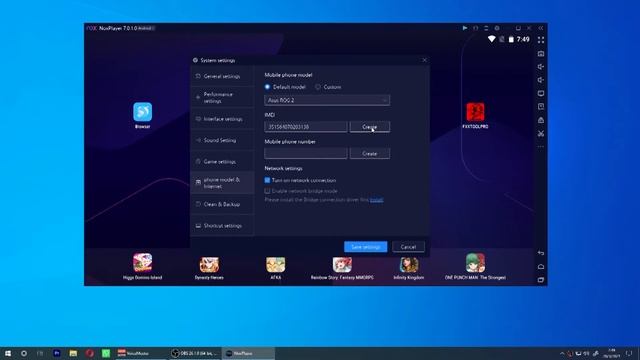This screenshot has height=360, width=640.
Task: Open more tools ellipsis in Nox sidebar
Action: tap(541, 147)
